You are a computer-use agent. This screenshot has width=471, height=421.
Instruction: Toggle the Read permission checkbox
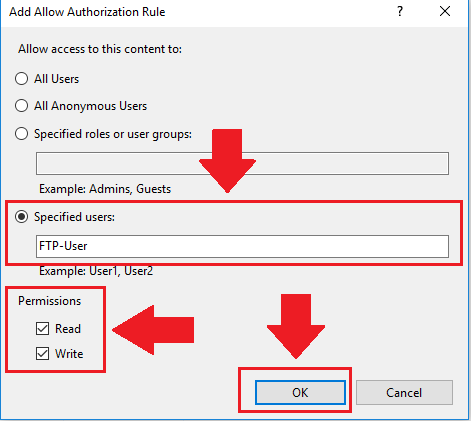pyautogui.click(x=42, y=329)
